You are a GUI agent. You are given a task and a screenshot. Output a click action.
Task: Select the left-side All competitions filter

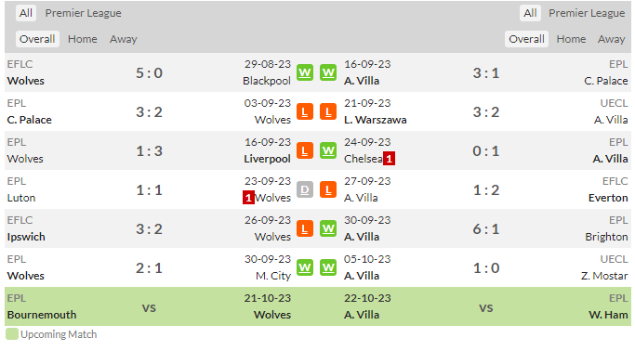[x=26, y=13]
